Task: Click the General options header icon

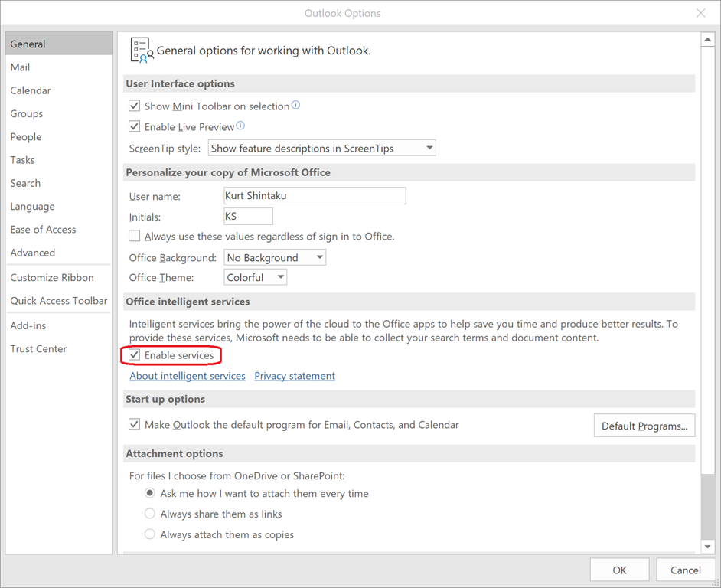Action: (x=140, y=50)
